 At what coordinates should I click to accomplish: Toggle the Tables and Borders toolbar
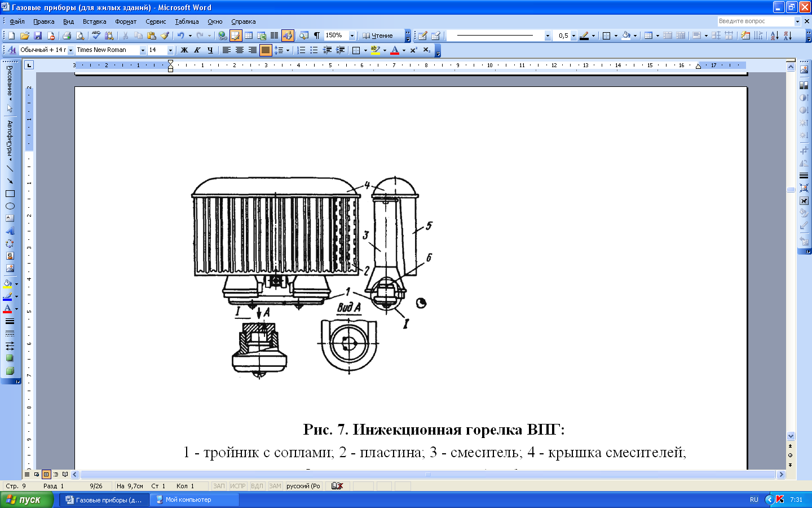(235, 36)
